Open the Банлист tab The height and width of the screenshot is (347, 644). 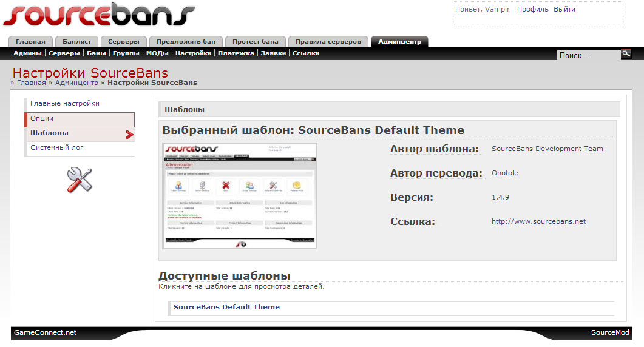tap(77, 41)
